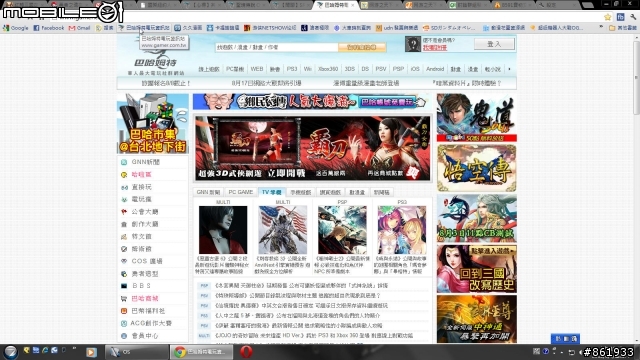This screenshot has height=360, width=640.
Task: Click the orange search button
Action: tap(362, 47)
